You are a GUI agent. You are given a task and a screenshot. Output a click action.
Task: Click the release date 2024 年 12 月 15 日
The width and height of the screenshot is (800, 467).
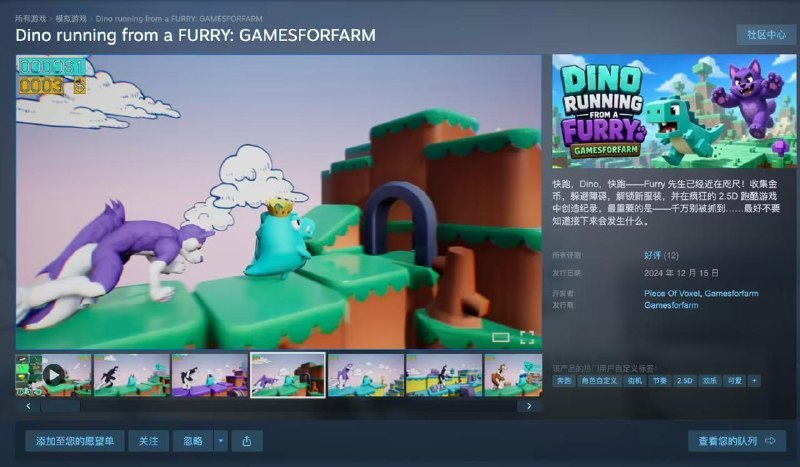(681, 273)
